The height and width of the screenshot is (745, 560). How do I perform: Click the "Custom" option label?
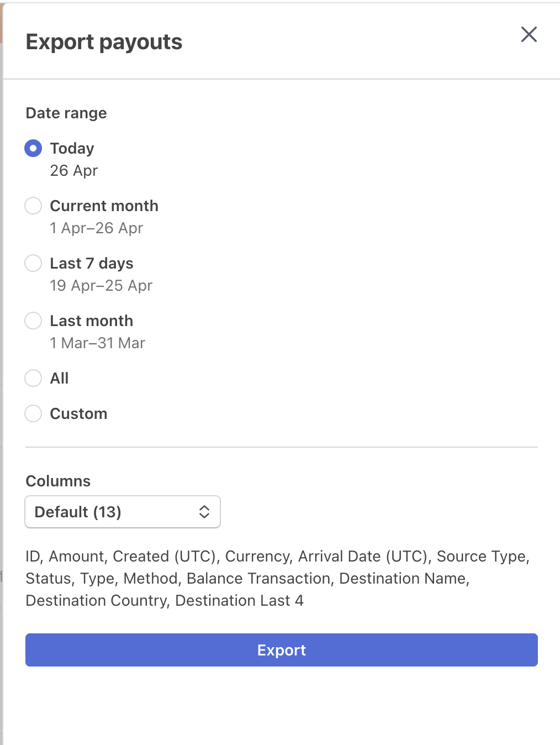[78, 413]
